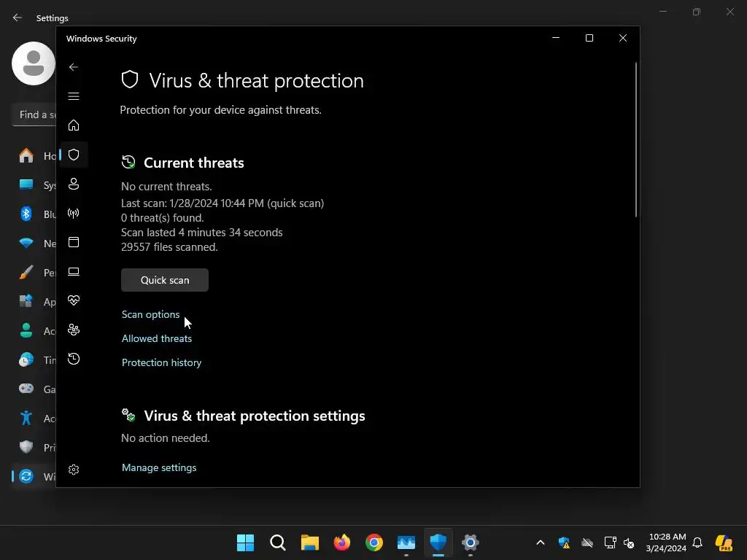Open Firewall & network protection icon
747x560 pixels.
(x=74, y=213)
